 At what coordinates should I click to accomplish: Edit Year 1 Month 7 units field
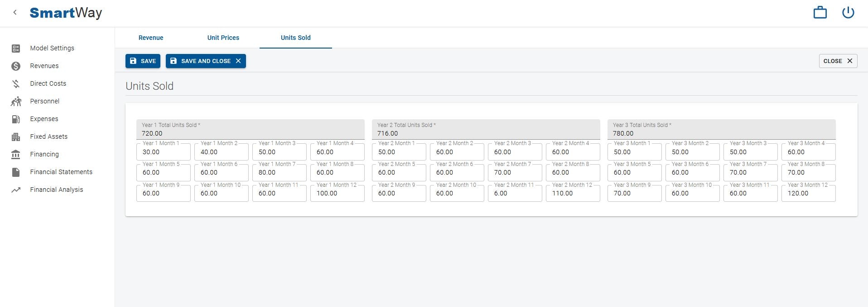tap(280, 172)
